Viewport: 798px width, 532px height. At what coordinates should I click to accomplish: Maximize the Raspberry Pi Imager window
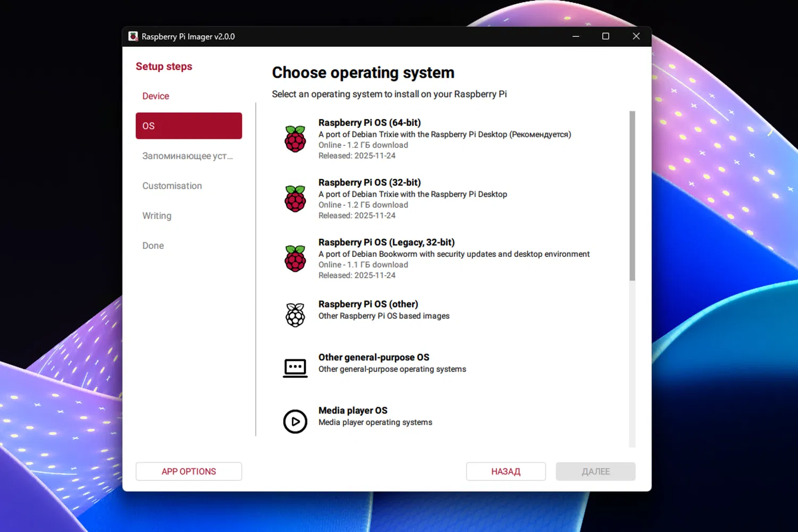[605, 36]
